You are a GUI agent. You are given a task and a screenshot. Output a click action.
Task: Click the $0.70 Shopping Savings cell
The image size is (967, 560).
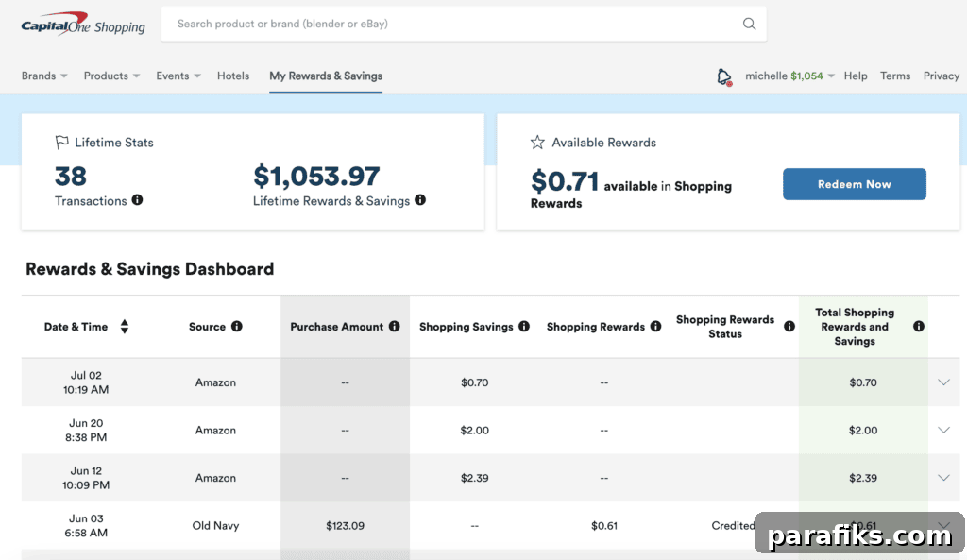(x=474, y=382)
